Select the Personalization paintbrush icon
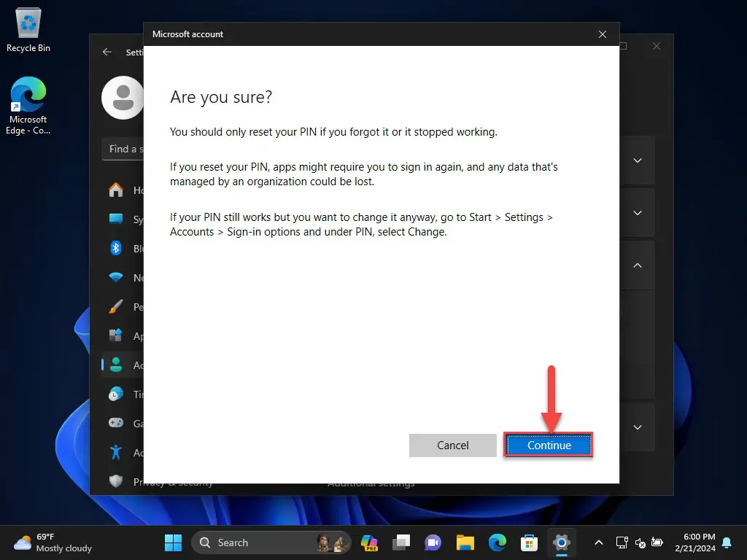Screen dimensions: 747x560 tap(116, 307)
